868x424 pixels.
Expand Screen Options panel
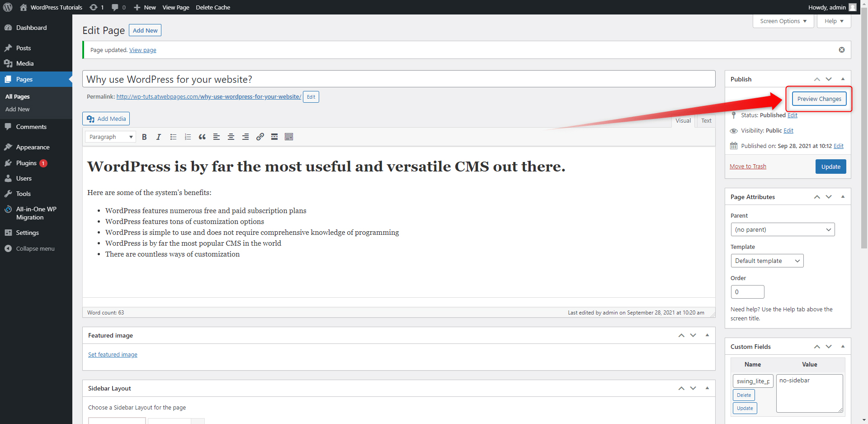pos(783,21)
